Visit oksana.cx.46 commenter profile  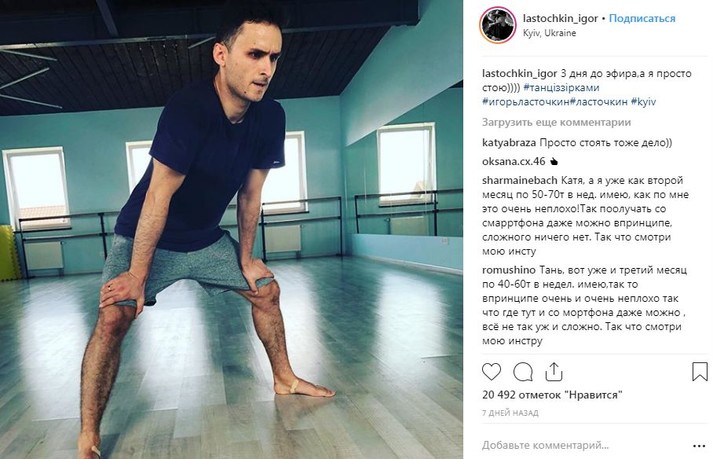513,161
